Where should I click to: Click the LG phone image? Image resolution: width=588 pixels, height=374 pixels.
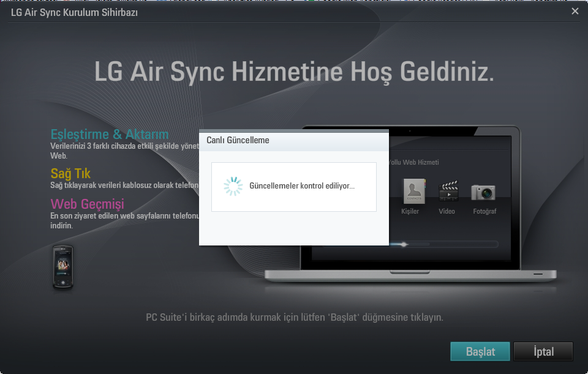pyautogui.click(x=62, y=267)
